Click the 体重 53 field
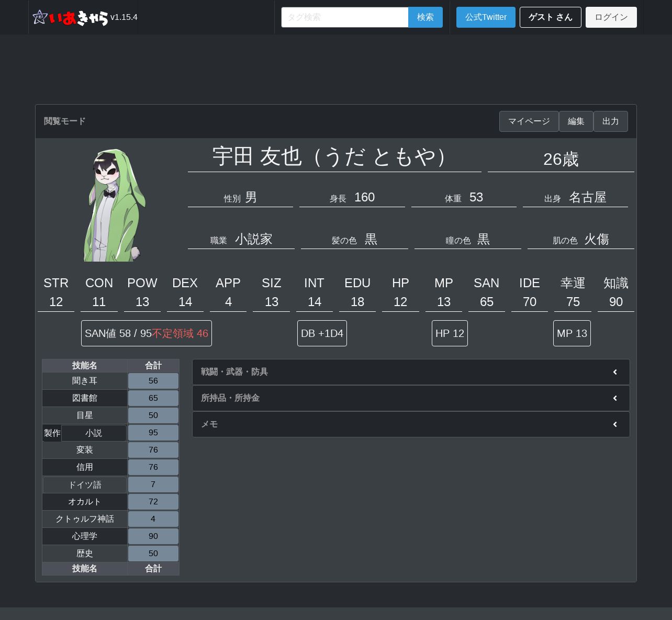The image size is (672, 620). tap(464, 197)
